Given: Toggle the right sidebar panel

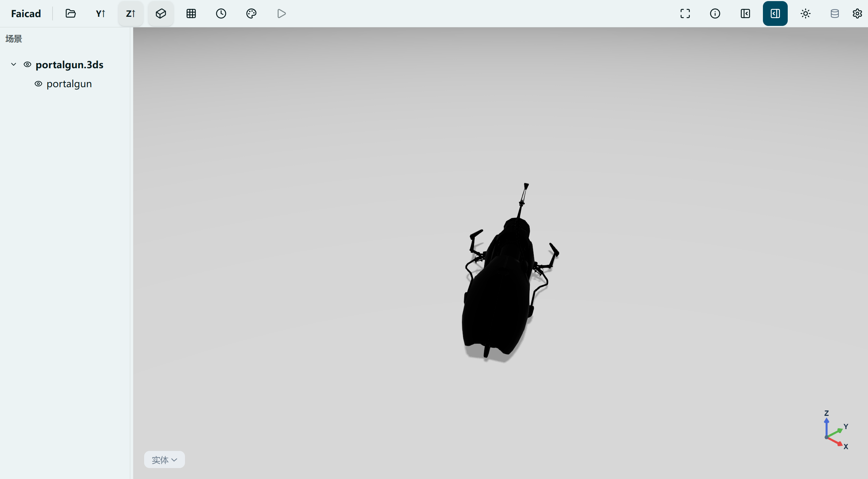Looking at the screenshot, I should coord(775,13).
